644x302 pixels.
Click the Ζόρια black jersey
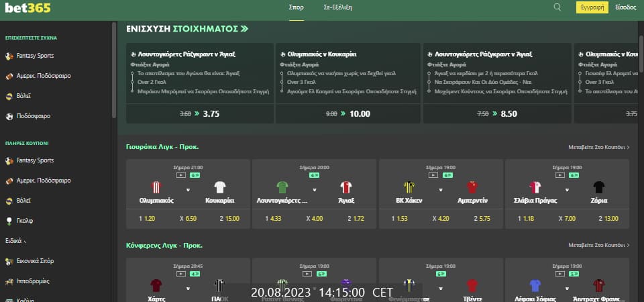click(x=599, y=187)
